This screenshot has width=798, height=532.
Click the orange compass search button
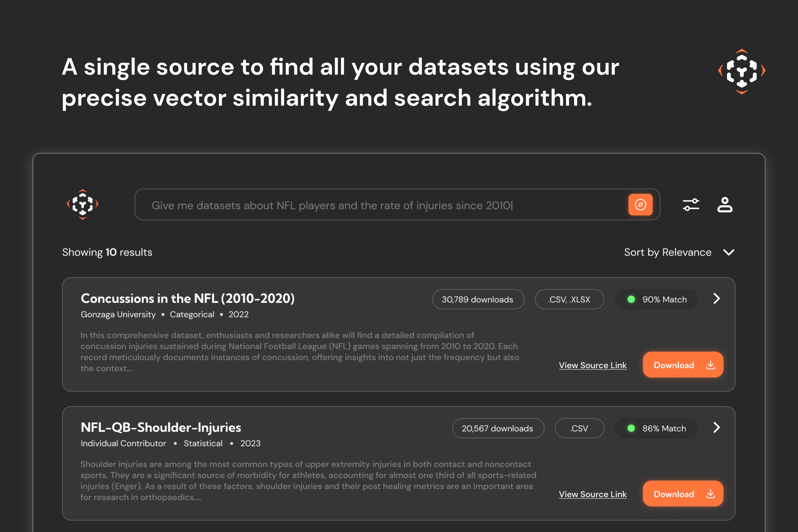pyautogui.click(x=640, y=205)
